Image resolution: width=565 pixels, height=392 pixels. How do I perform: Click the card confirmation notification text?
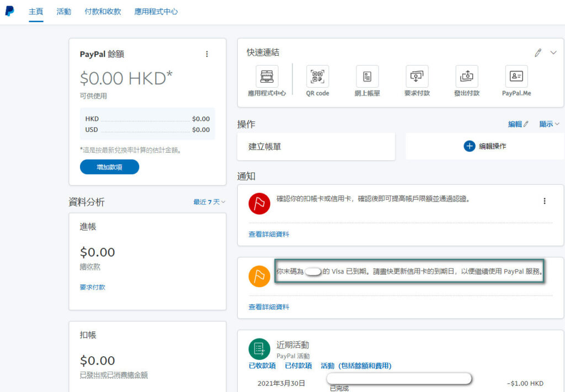coord(374,198)
